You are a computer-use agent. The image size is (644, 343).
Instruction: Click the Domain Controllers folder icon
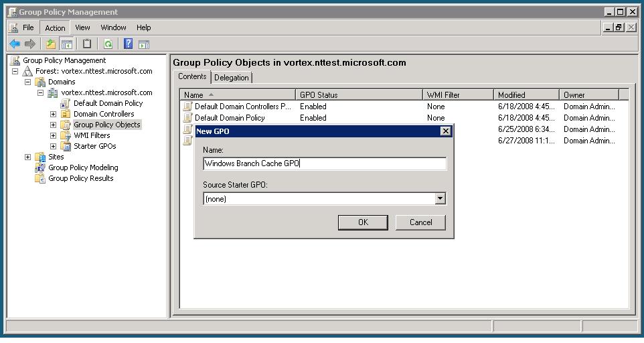pos(66,114)
